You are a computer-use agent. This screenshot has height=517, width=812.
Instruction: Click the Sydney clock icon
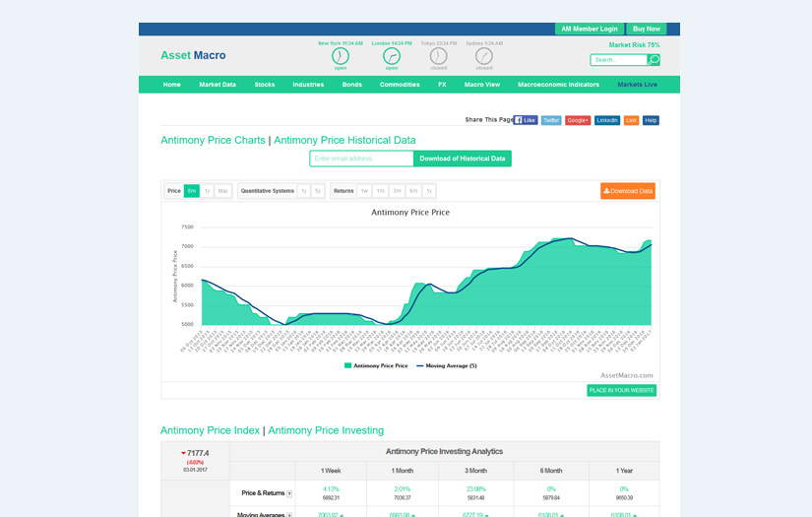(x=484, y=56)
